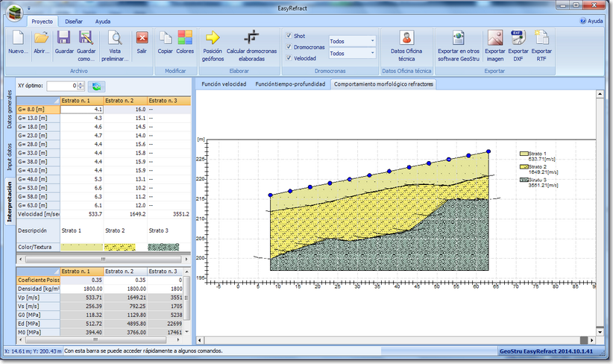The width and height of the screenshot is (613, 364).
Task: Click Guardar como save-as icon
Action: click(86, 38)
